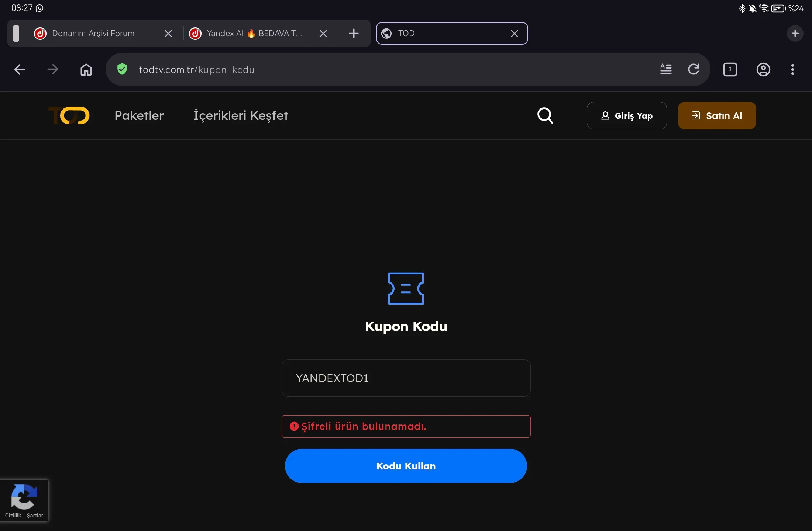Viewport: 812px width, 531px height.
Task: Go to browser home page
Action: (86, 69)
